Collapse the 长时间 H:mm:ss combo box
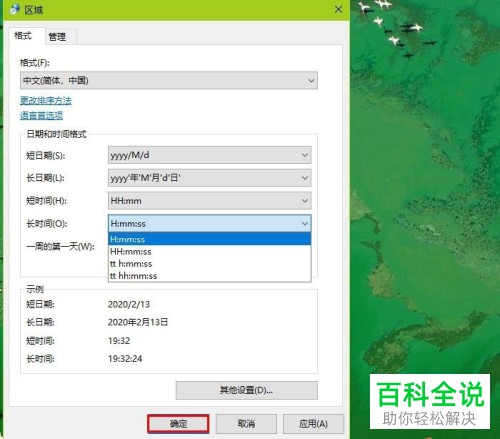Screen dimensions: 500x439 [x=210, y=224]
